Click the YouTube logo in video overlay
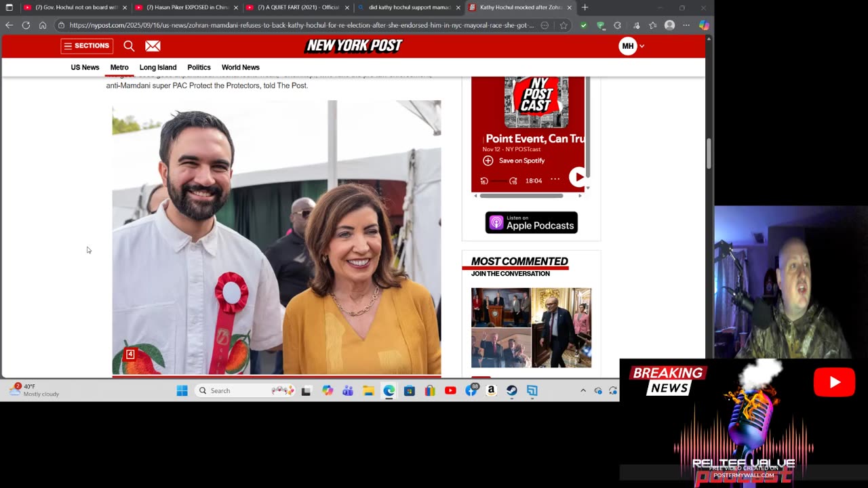Viewport: 868px width, 488px height. [834, 382]
